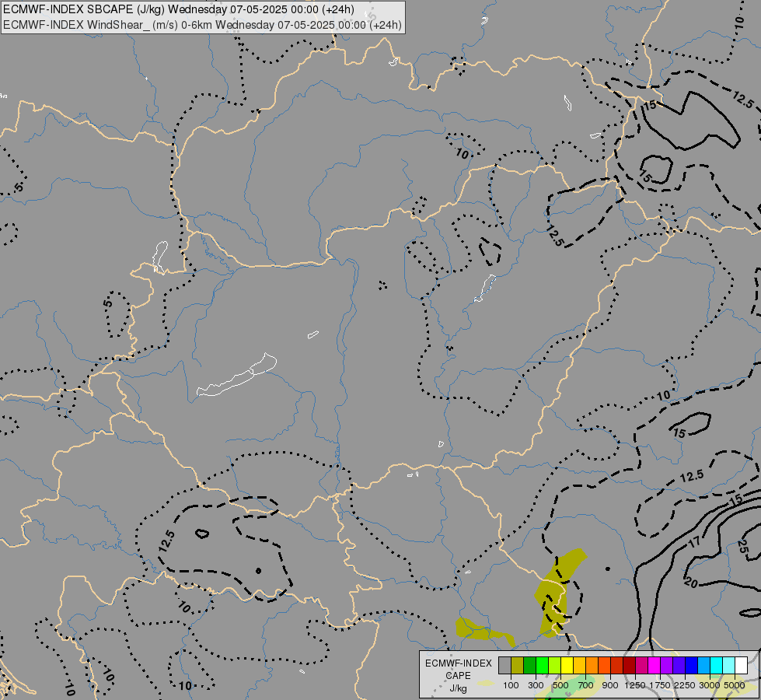Image resolution: width=761 pixels, height=700 pixels.
Task: Click the legend label 3000
Action: [x=710, y=685]
